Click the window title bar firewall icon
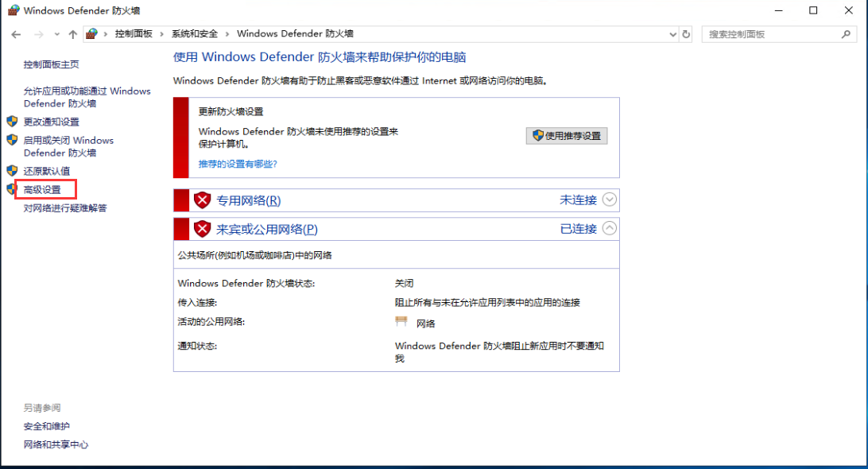The width and height of the screenshot is (868, 469). 14,10
